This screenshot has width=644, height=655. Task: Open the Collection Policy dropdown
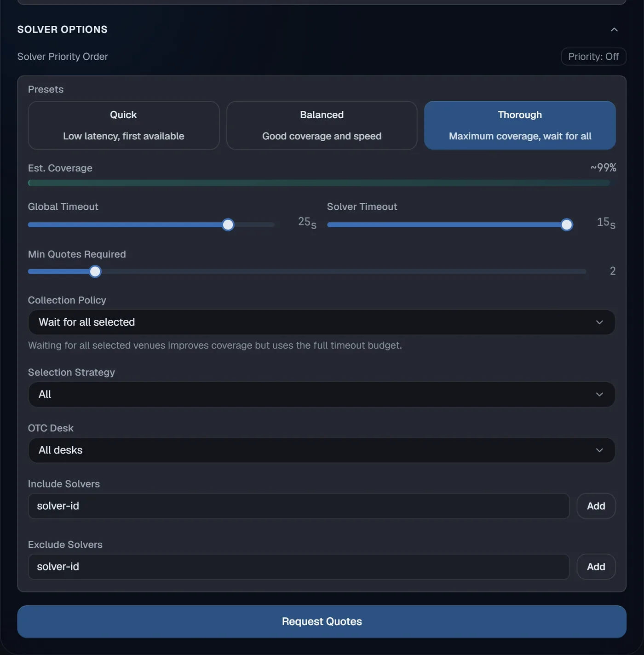click(322, 322)
